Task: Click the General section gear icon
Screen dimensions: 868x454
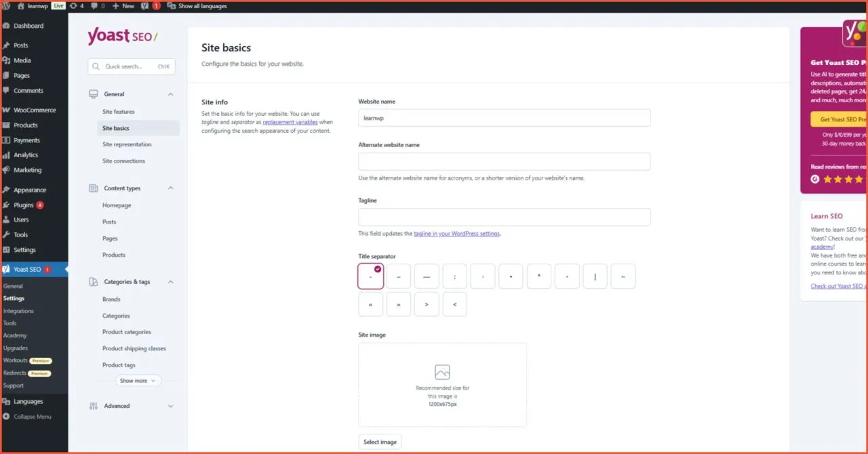Action: (x=92, y=94)
